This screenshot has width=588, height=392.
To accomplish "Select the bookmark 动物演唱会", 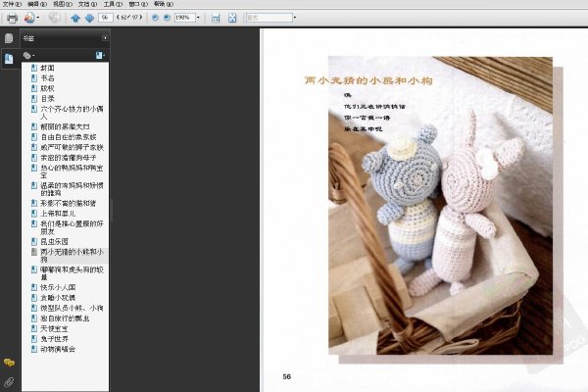I will 58,349.
